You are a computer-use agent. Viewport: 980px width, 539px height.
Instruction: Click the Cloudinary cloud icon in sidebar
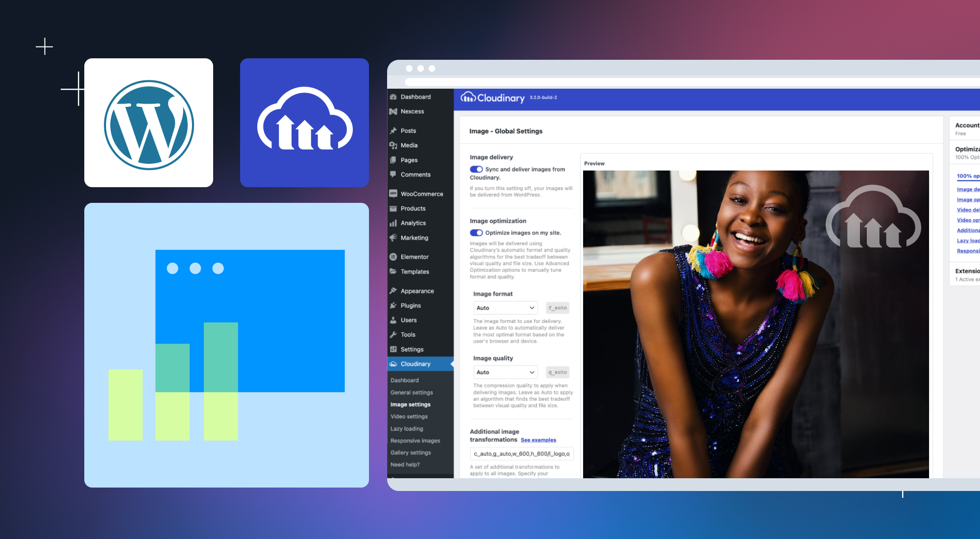click(x=393, y=364)
